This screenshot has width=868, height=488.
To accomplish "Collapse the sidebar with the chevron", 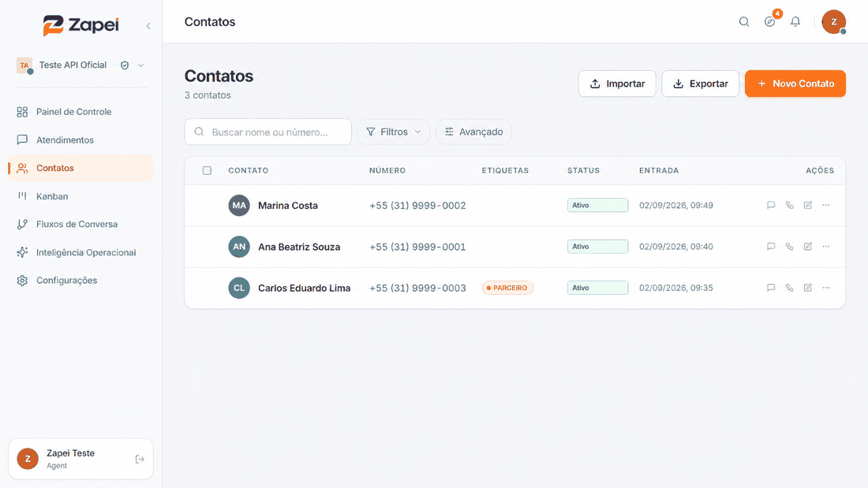I will click(x=148, y=26).
